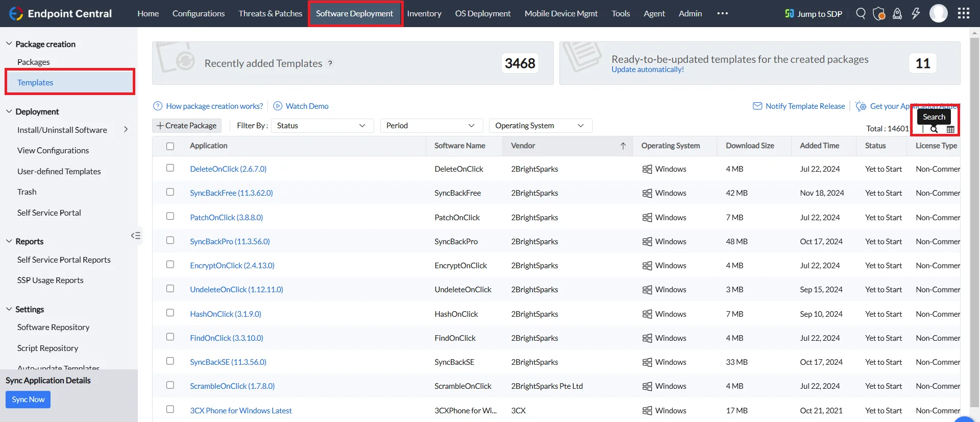The height and width of the screenshot is (422, 980).
Task: Collapse the Package creation section
Action: coord(9,44)
